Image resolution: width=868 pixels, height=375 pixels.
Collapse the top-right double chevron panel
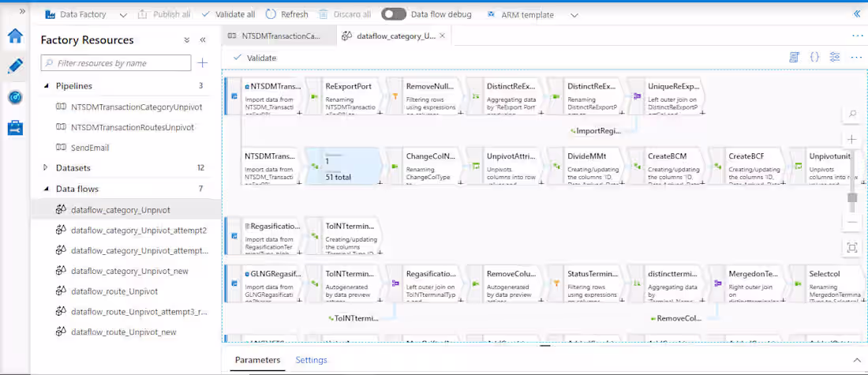tap(857, 14)
